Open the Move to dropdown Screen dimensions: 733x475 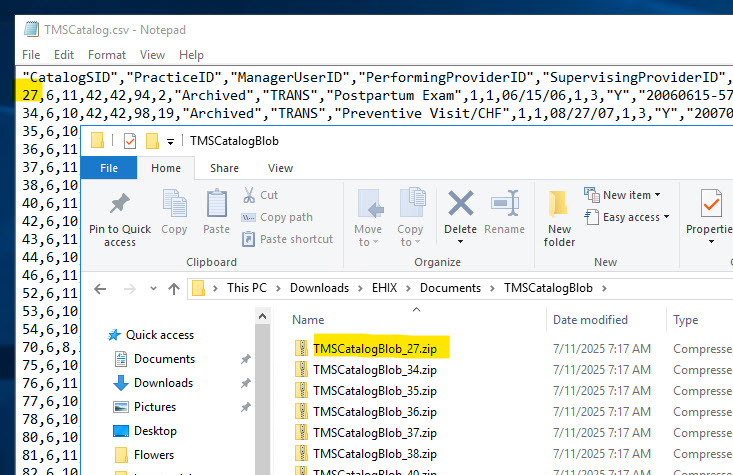368,217
